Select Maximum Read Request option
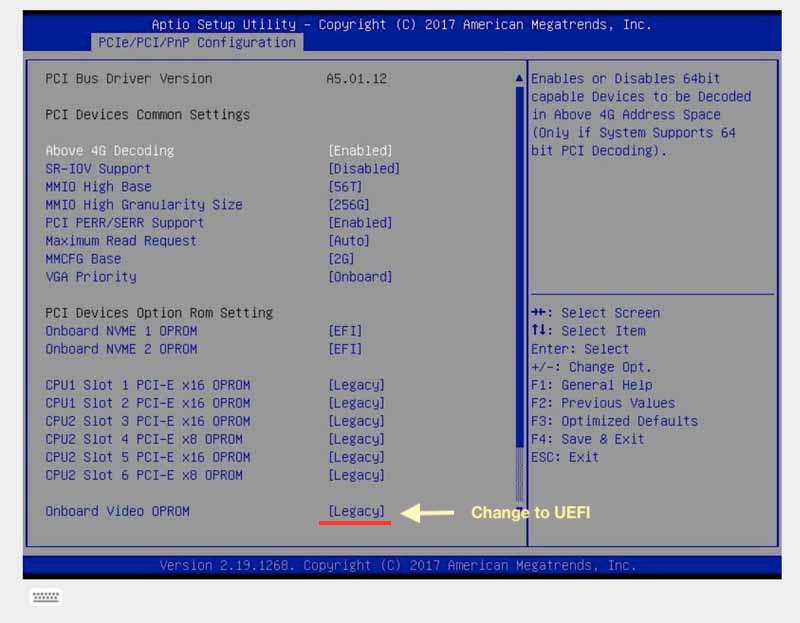The height and width of the screenshot is (623, 800). pyautogui.click(x=121, y=241)
